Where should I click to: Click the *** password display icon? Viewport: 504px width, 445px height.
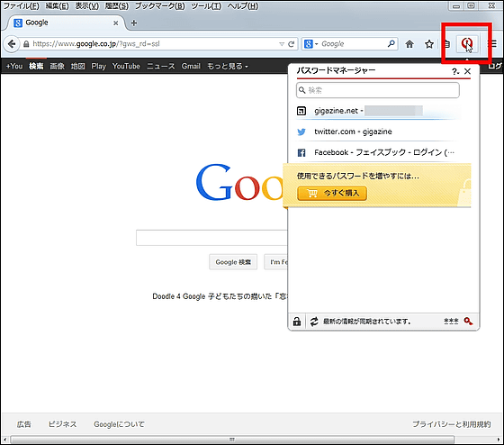451,321
